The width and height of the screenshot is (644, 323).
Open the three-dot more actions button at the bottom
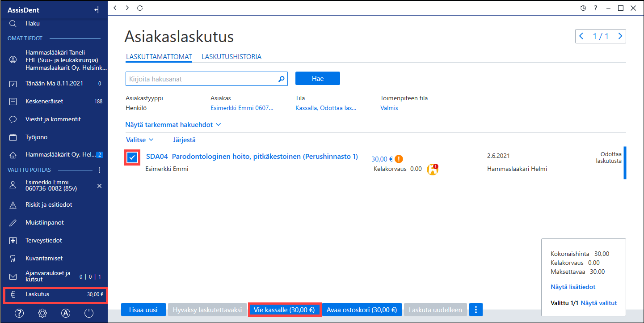click(476, 310)
